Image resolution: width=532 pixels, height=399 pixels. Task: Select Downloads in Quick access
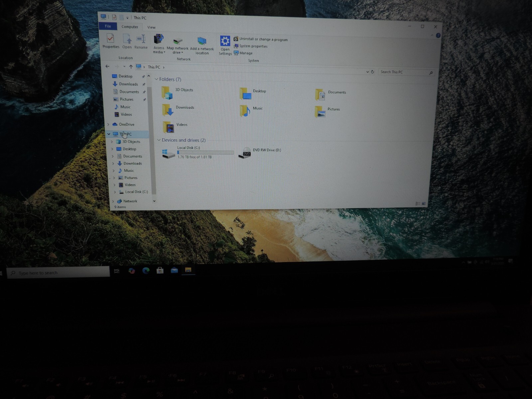[128, 84]
